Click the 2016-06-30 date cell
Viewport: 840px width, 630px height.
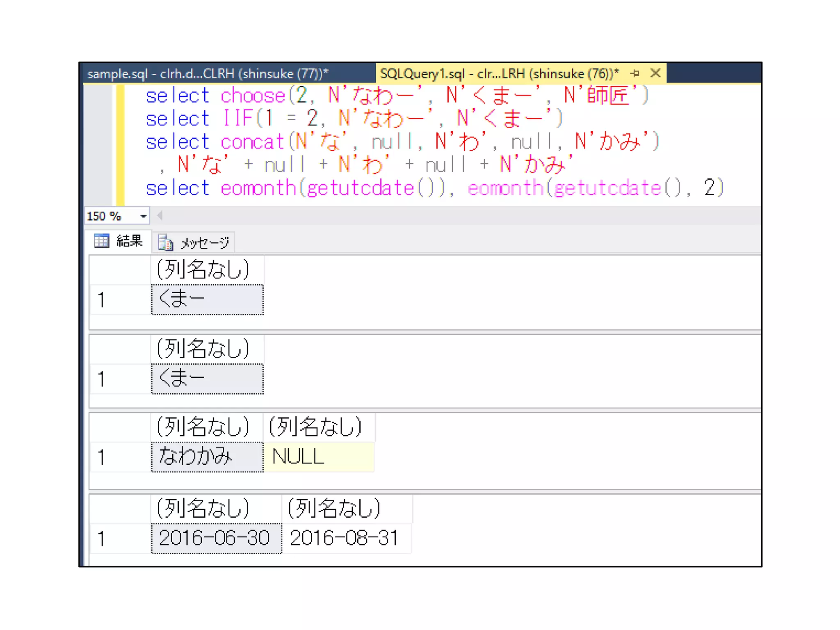tap(216, 538)
